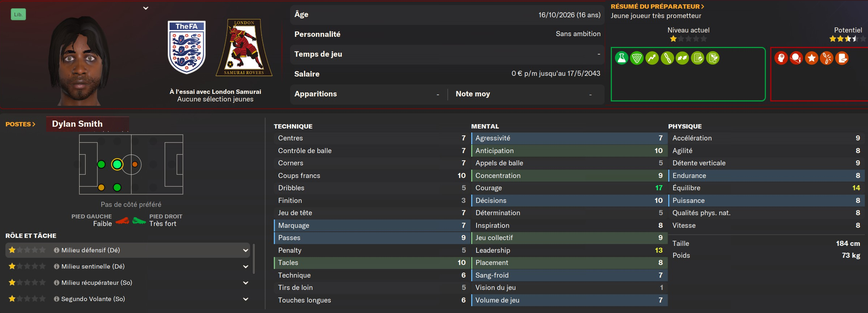
Task: Expand the Milieu sentinelle (Dé) role chevron
Action: pyautogui.click(x=246, y=267)
